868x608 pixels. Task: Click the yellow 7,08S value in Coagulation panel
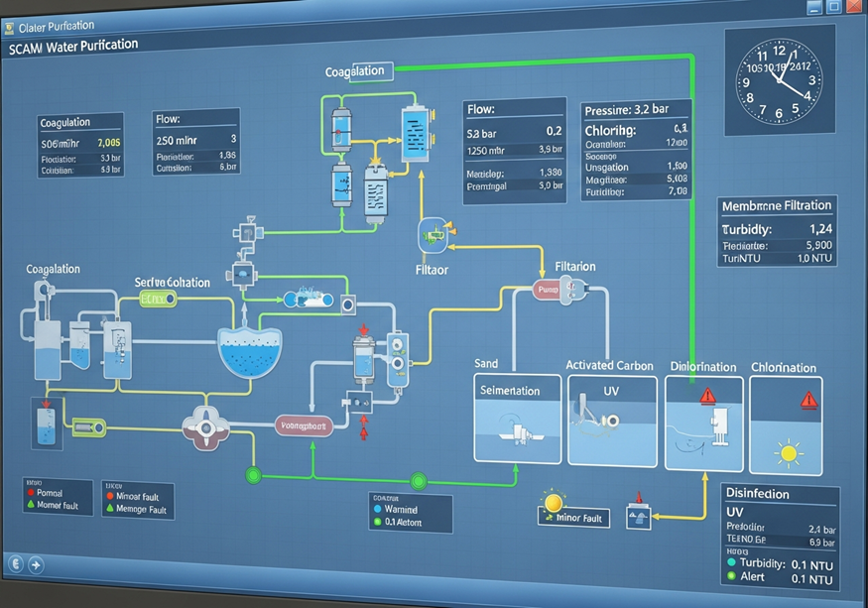click(109, 143)
